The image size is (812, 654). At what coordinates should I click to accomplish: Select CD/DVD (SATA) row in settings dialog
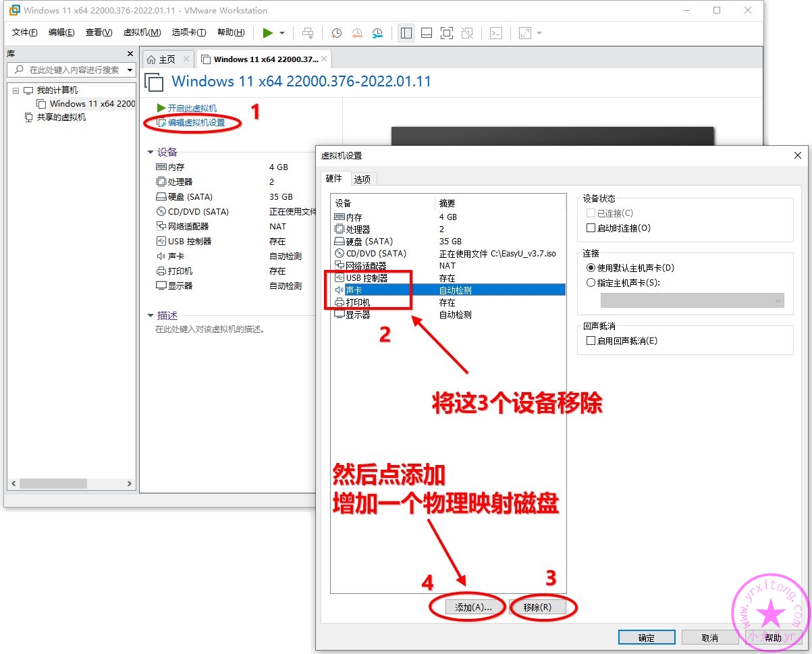(x=448, y=254)
